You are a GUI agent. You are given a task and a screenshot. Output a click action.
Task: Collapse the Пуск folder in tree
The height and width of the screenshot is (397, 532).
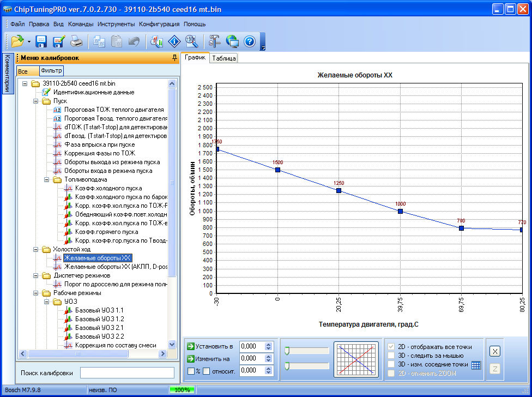coord(36,101)
